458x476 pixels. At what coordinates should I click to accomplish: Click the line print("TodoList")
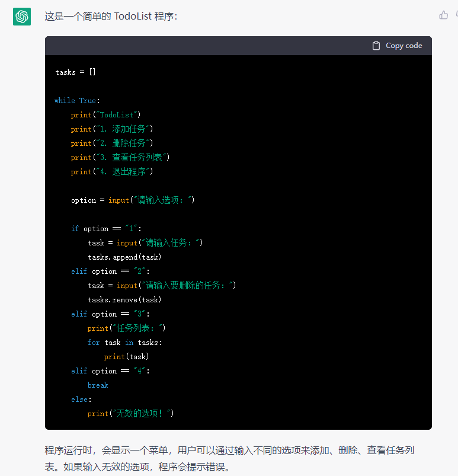point(105,115)
